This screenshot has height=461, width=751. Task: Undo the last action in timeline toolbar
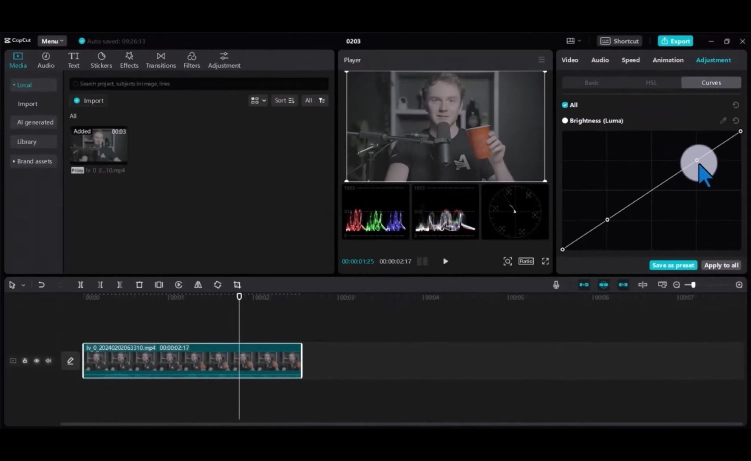pos(41,285)
